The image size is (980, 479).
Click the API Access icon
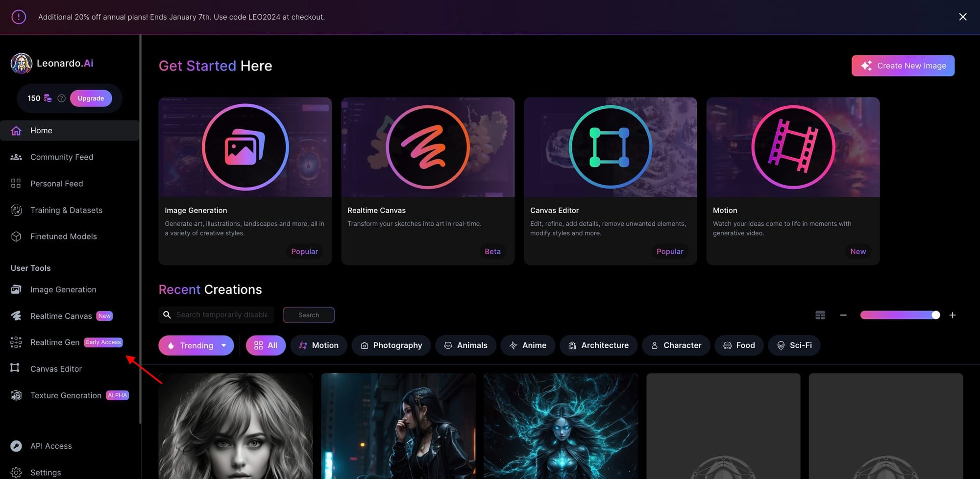16,446
